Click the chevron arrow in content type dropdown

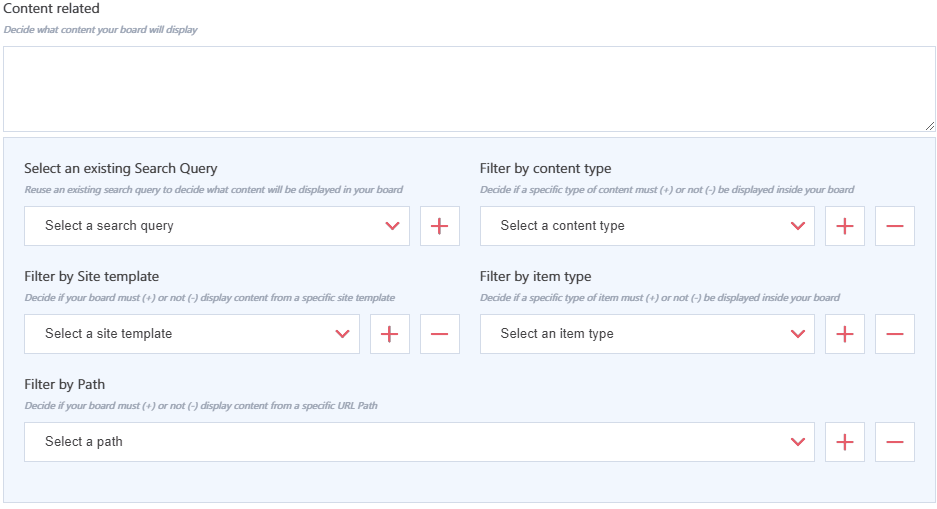pyautogui.click(x=797, y=226)
